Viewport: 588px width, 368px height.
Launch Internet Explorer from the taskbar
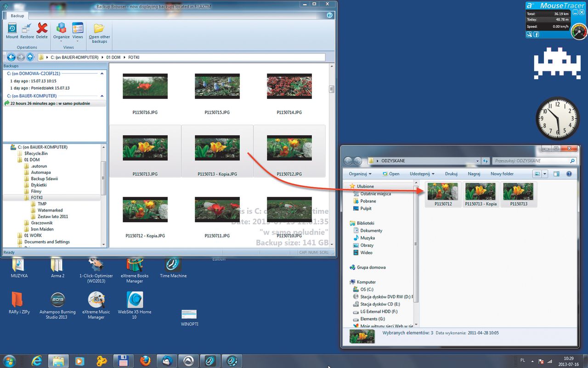37,360
